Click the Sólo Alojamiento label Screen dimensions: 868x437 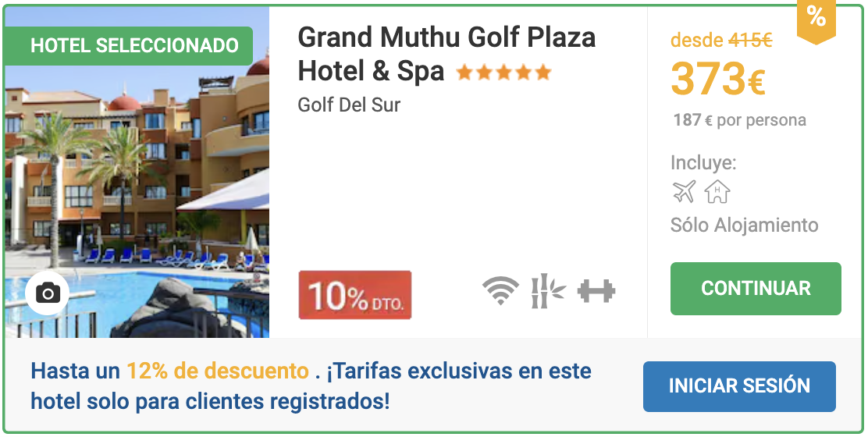[x=744, y=226]
